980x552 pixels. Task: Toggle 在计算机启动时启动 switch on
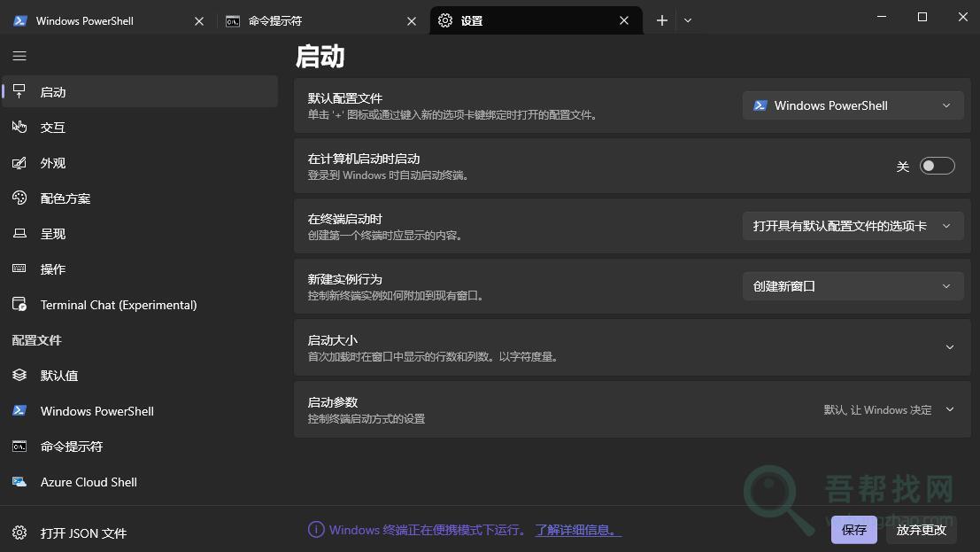(x=937, y=166)
